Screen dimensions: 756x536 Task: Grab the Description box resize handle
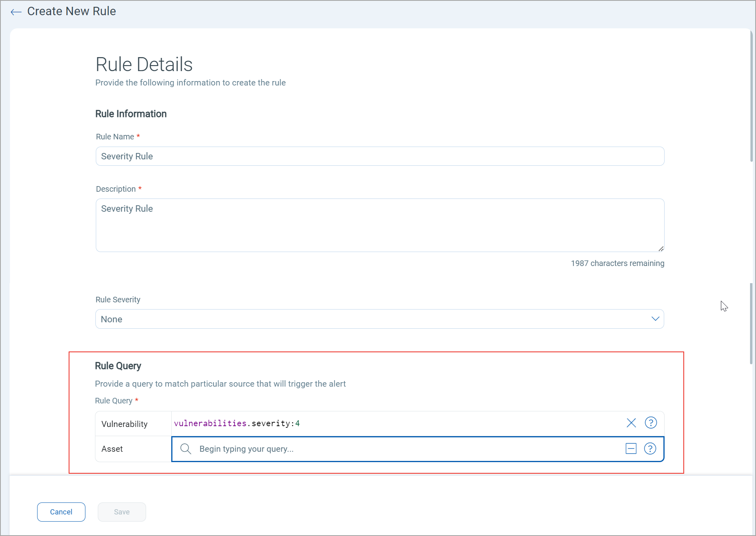[x=661, y=248]
